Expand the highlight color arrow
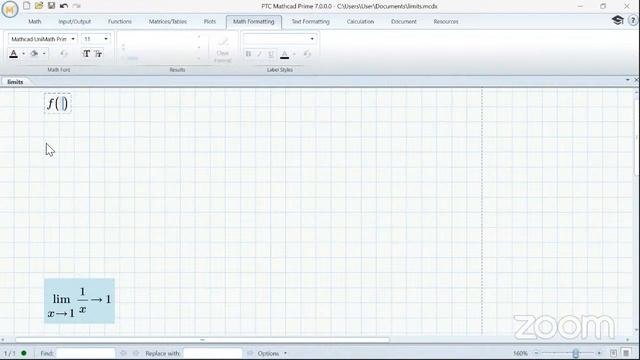The width and height of the screenshot is (640, 360). click(x=44, y=54)
